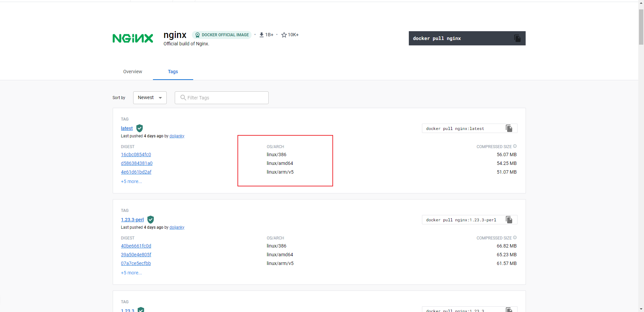
Task: Open digest 4e61d61bd2af
Action: pyautogui.click(x=136, y=172)
